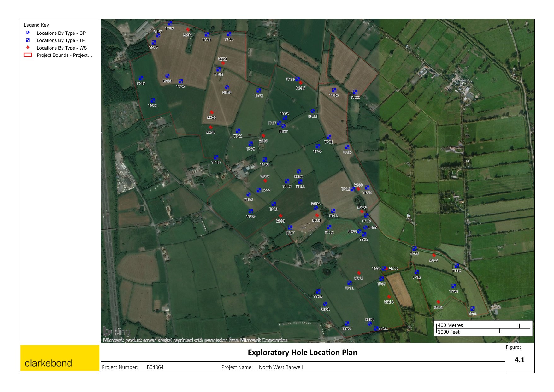The height and width of the screenshot is (392, 554).
Task: Select the BH01 borehole marker
Action: click(325, 304)
